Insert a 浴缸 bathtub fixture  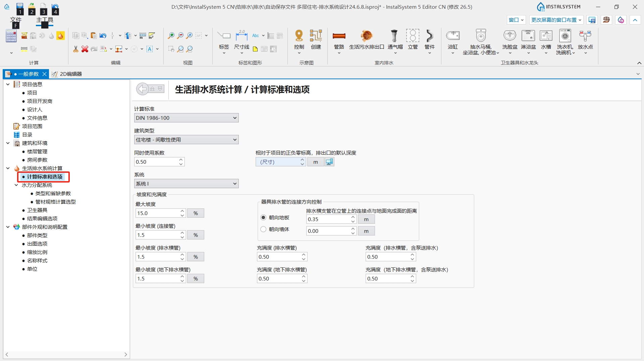[453, 41]
